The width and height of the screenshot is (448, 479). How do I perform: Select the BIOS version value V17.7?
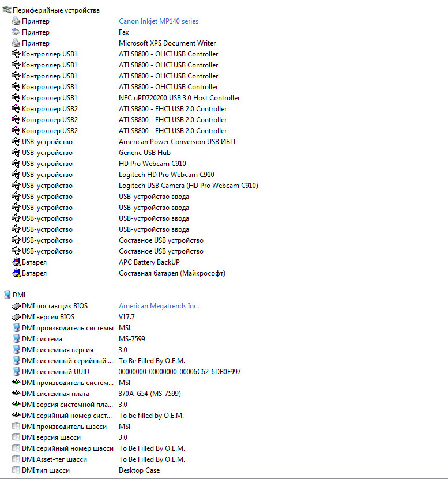tap(126, 317)
